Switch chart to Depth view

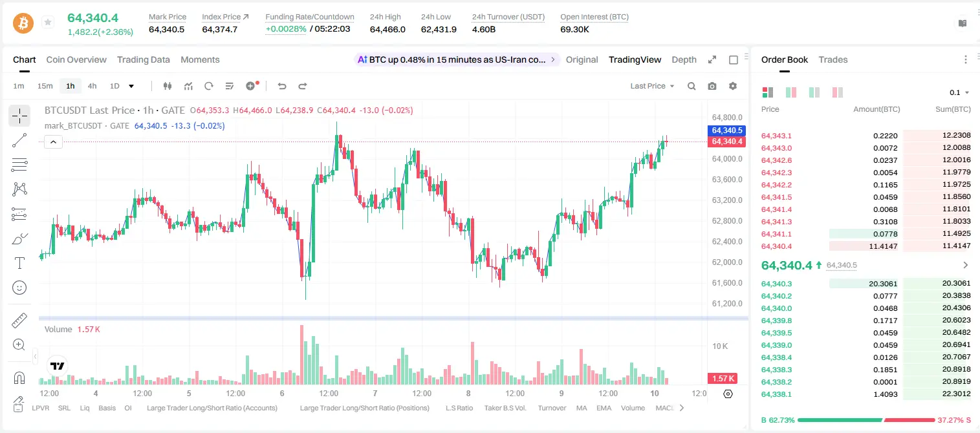pos(684,59)
